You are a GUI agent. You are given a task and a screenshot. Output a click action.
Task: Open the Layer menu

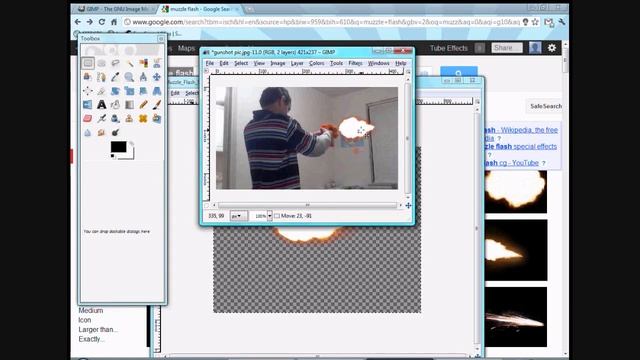(297, 63)
